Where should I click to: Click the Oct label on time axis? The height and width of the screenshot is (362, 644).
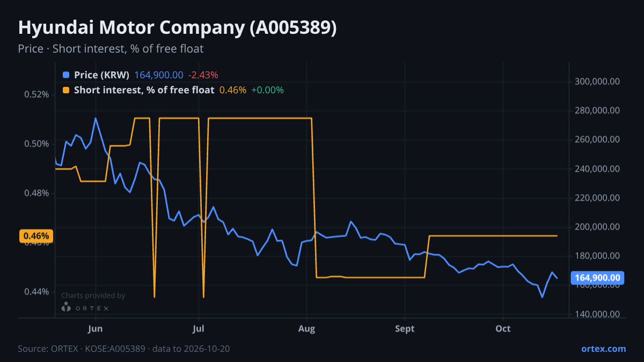click(503, 329)
